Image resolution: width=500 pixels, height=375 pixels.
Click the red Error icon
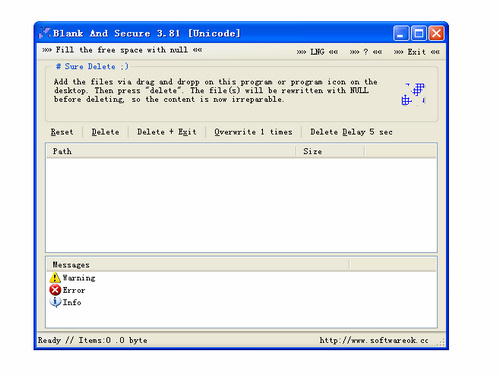pyautogui.click(x=55, y=290)
